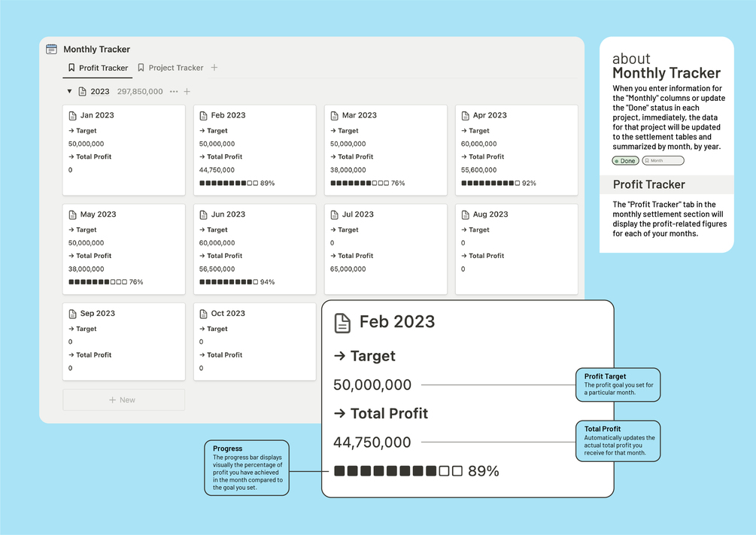Click the Feb 2023 89% progress bar

tap(237, 184)
